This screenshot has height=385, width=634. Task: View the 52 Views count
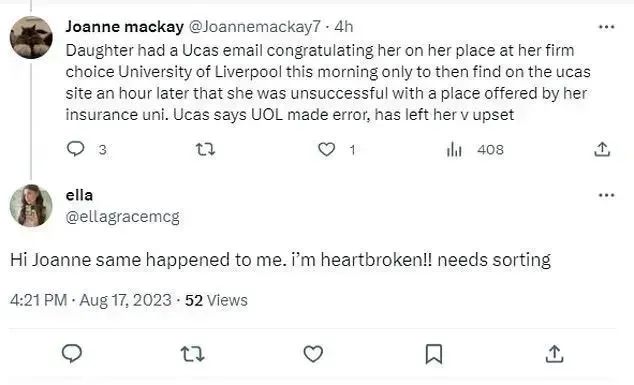tap(216, 300)
